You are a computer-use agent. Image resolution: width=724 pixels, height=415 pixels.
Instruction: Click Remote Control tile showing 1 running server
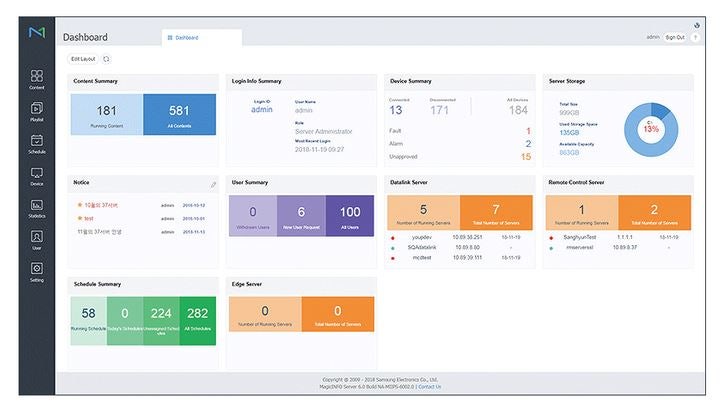coord(582,212)
